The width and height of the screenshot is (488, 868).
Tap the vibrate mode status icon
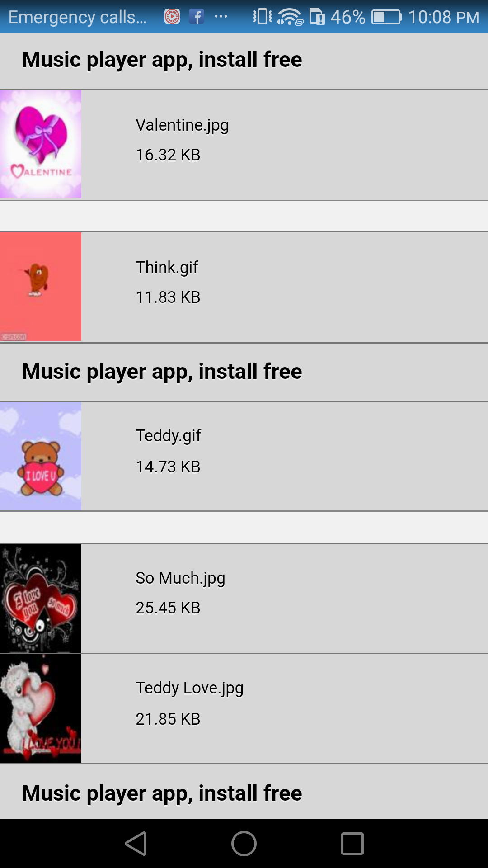(263, 17)
